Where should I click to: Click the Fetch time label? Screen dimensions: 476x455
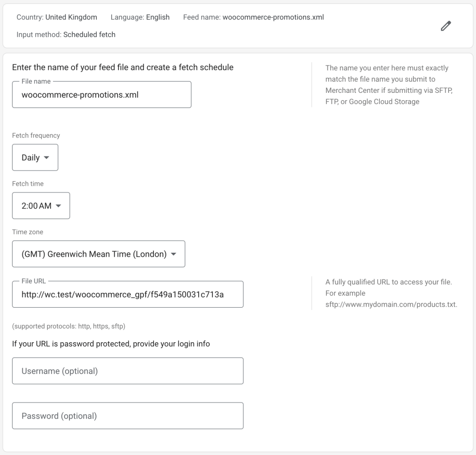point(28,184)
